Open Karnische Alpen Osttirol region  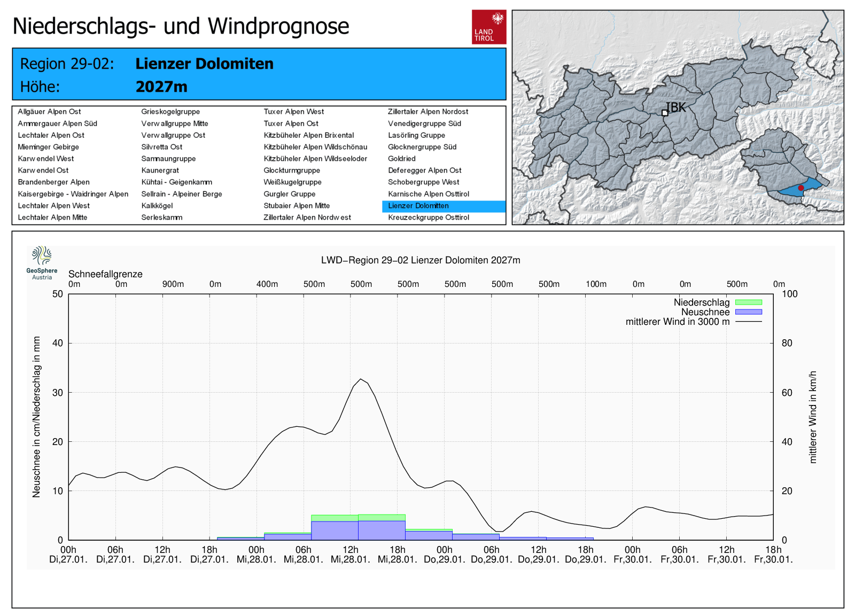coord(429,194)
